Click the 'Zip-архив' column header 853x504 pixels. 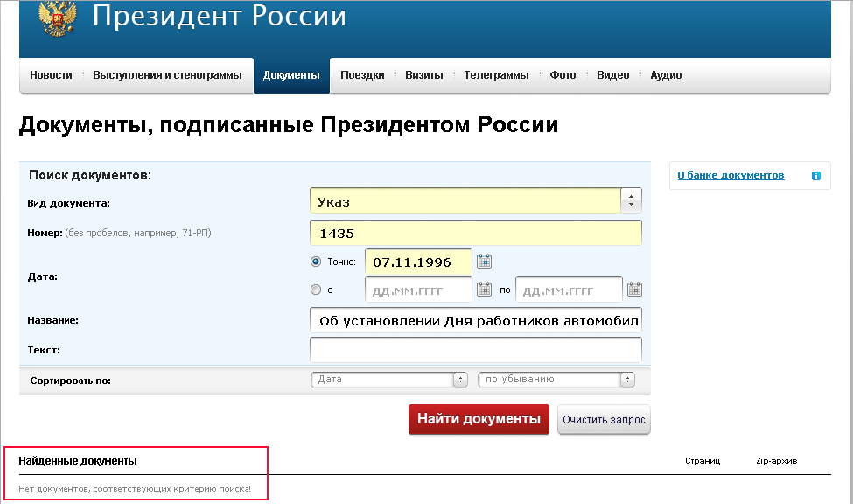[776, 461]
